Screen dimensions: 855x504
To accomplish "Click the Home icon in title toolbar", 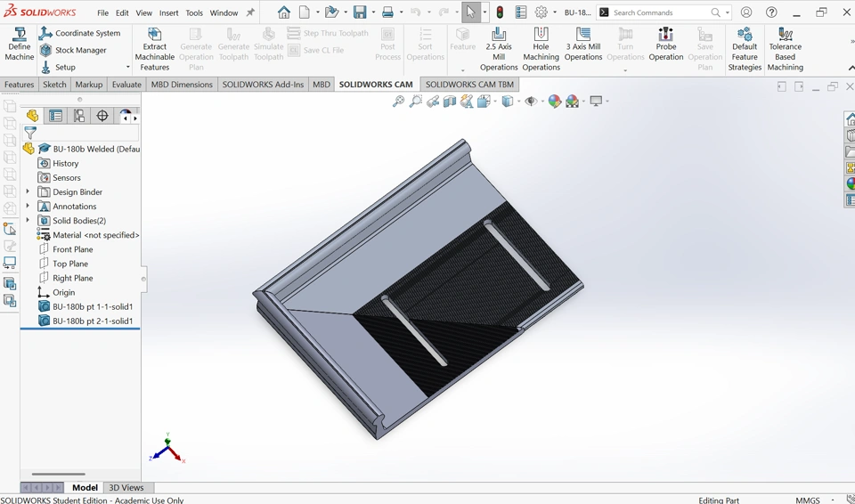I will coord(283,12).
